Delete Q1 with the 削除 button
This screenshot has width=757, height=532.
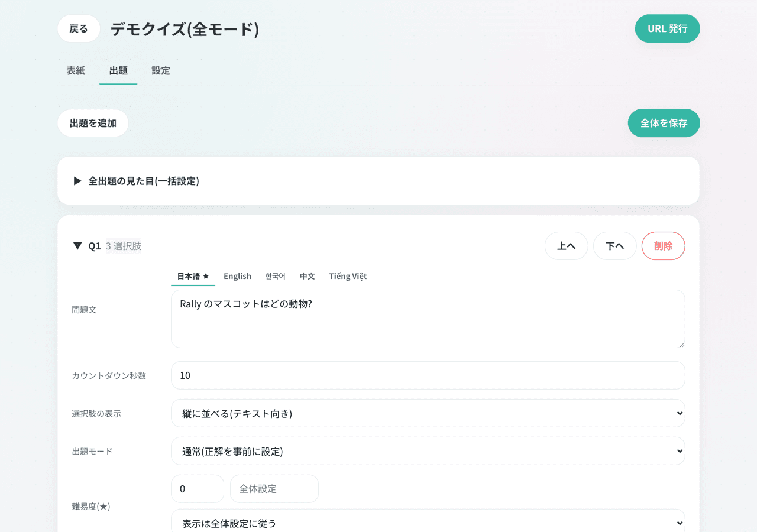663,246
